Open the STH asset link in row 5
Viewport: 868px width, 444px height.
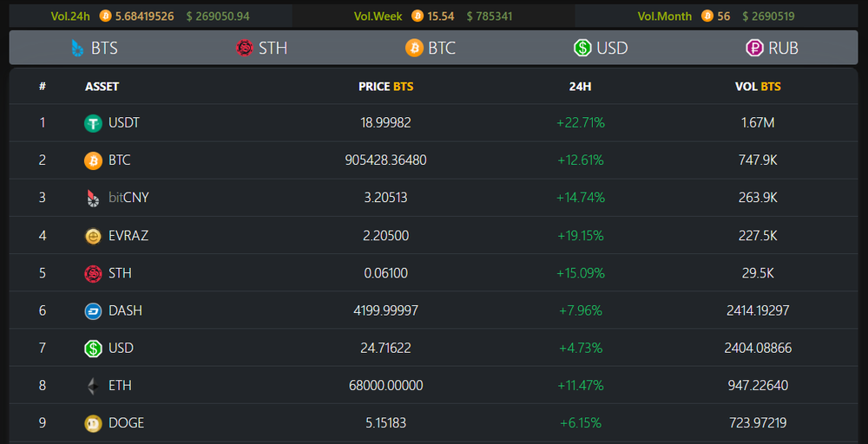120,273
